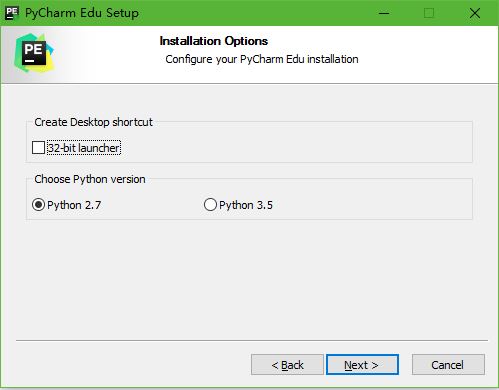Click the "Configure your PyCharm Edu installation" subtitle
This screenshot has width=499, height=390.
pos(262,59)
